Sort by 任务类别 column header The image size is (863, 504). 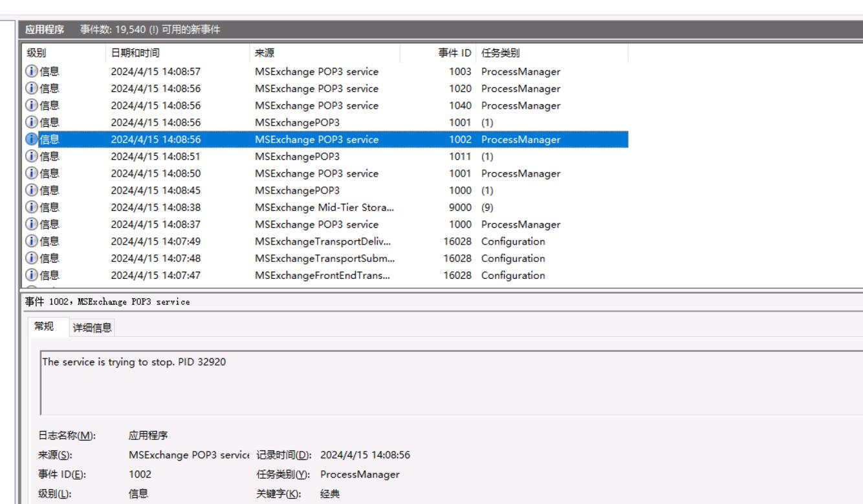[552, 54]
